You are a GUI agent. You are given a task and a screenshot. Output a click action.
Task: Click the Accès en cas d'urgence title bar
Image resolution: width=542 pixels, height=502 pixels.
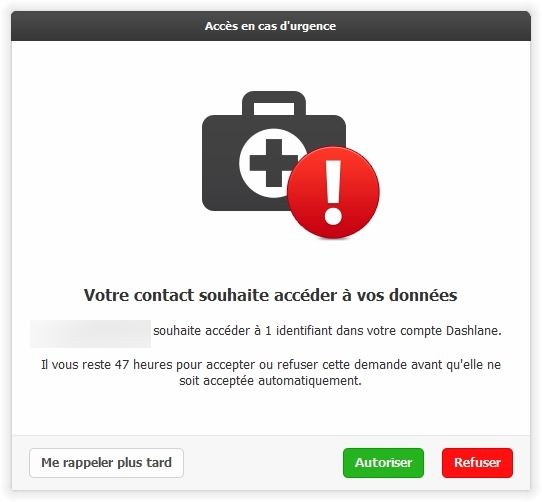[271, 26]
